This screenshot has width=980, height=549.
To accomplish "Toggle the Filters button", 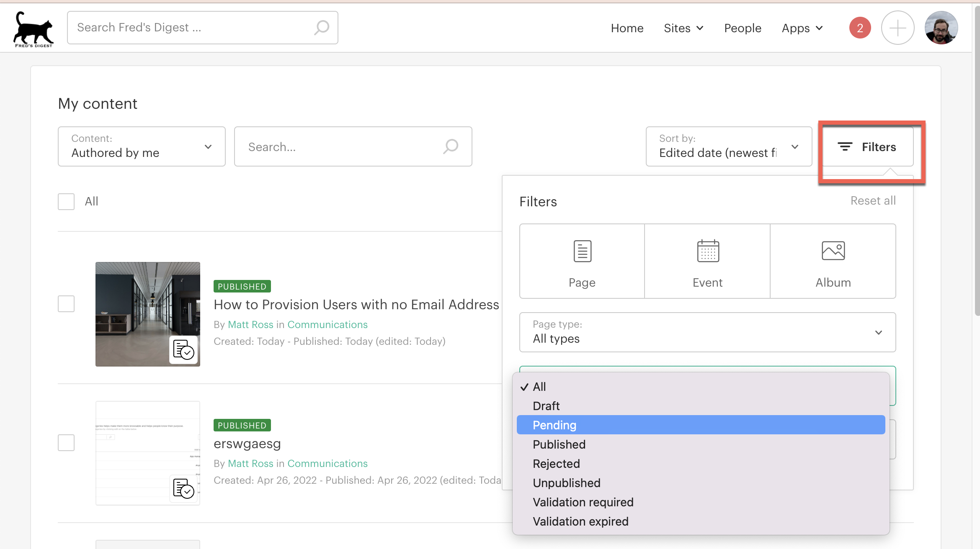I will 867,147.
